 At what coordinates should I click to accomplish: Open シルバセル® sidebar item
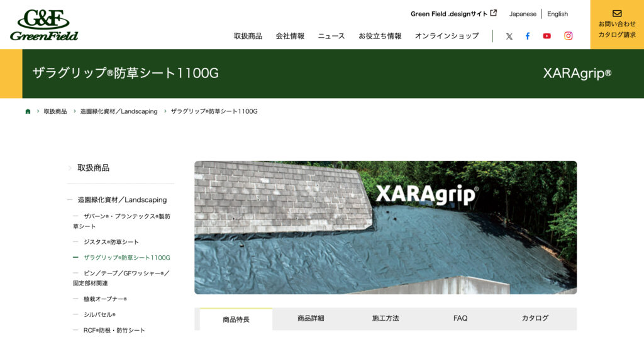(99, 314)
